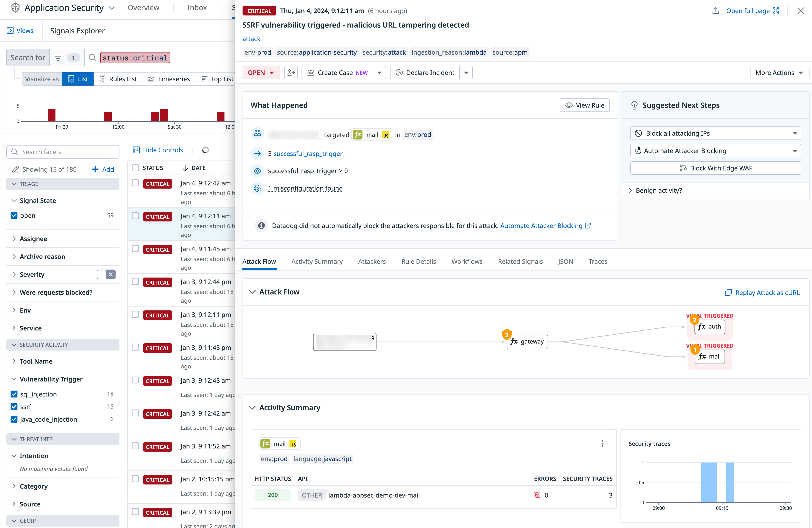The image size is (812, 528).
Task: Click the mail function node in Attack Flow
Action: click(710, 356)
